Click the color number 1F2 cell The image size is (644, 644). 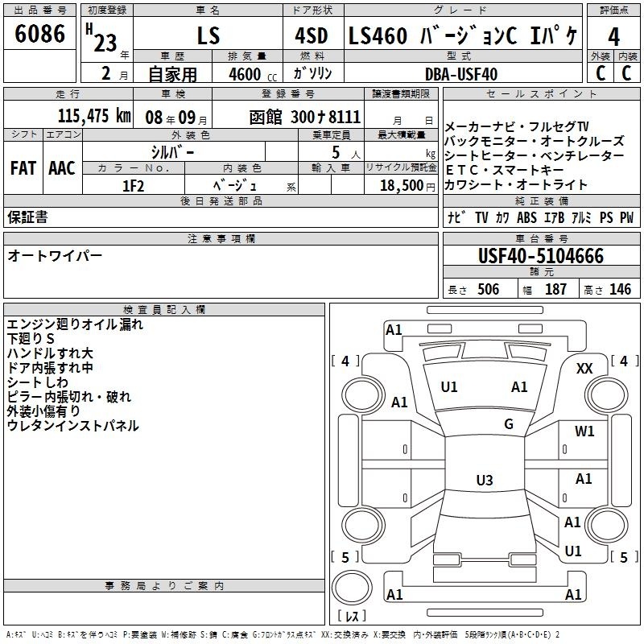click(134, 186)
